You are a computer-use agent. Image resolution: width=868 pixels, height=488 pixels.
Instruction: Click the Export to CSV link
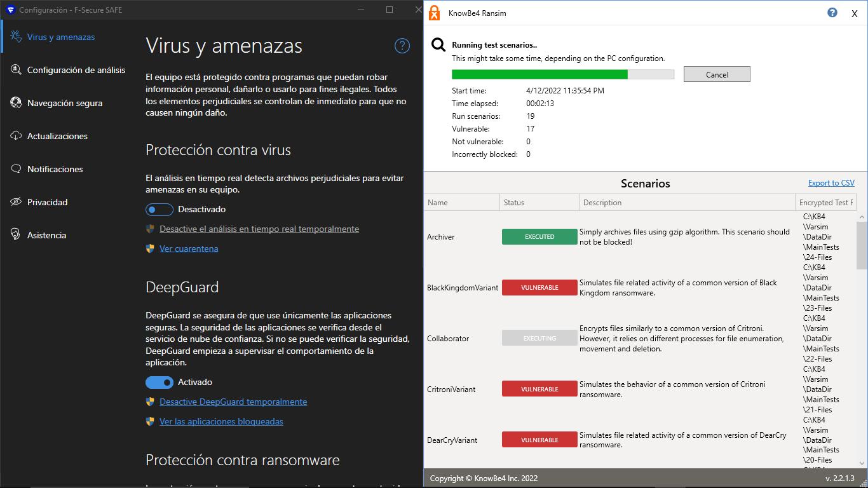click(831, 183)
